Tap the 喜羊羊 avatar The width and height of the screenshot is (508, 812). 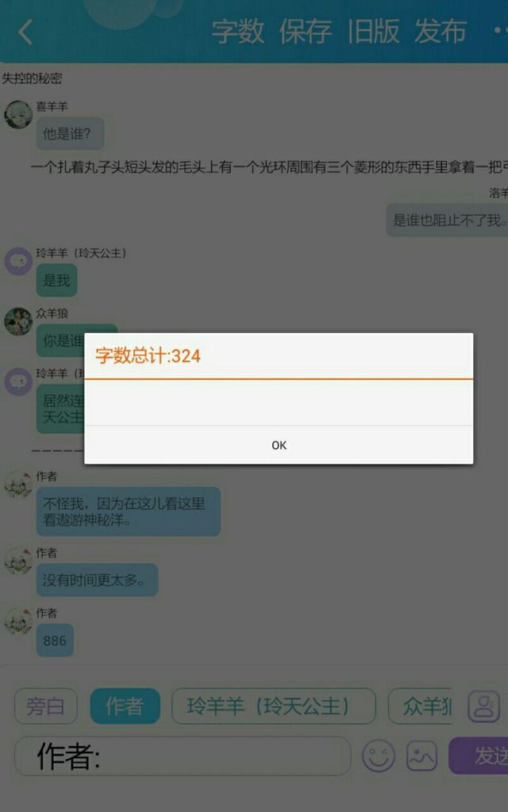18,114
